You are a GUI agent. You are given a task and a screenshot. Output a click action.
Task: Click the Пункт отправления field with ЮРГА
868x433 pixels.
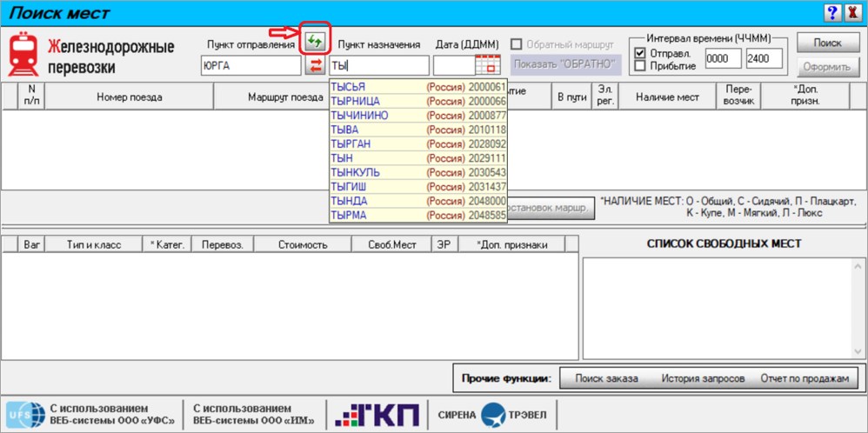251,66
